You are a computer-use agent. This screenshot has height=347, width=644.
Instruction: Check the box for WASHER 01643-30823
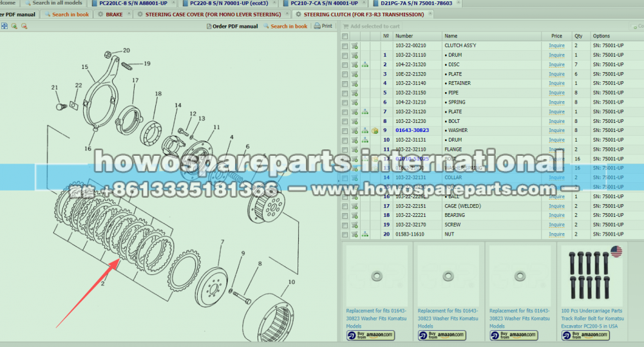coord(345,131)
